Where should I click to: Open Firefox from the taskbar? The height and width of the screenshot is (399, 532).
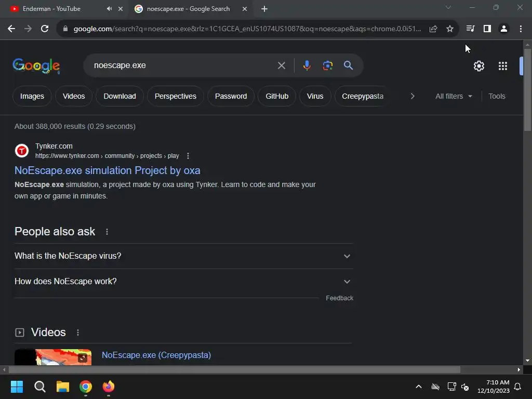(x=109, y=387)
